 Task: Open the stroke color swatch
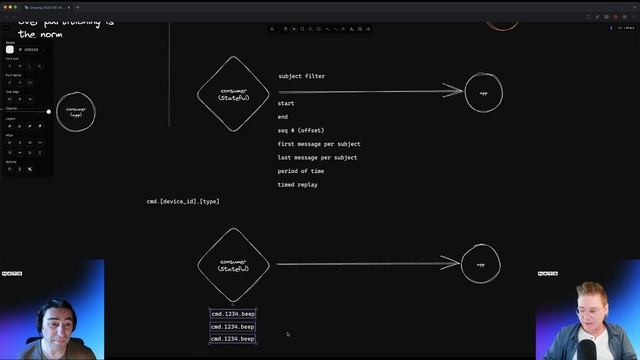click(10, 49)
